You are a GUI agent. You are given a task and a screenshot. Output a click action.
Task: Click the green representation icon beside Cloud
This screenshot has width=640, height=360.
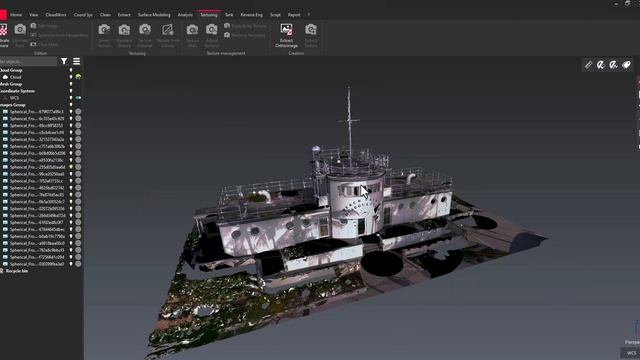[78, 77]
